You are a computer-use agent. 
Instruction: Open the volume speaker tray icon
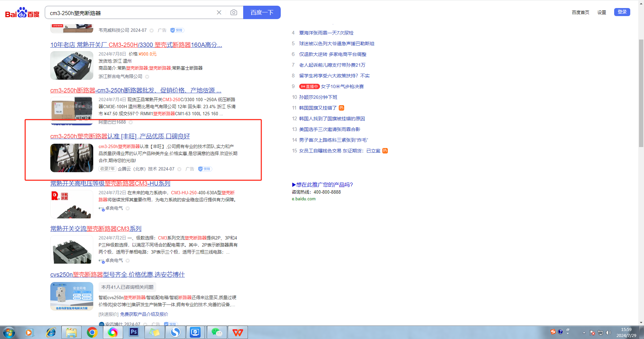click(x=608, y=333)
